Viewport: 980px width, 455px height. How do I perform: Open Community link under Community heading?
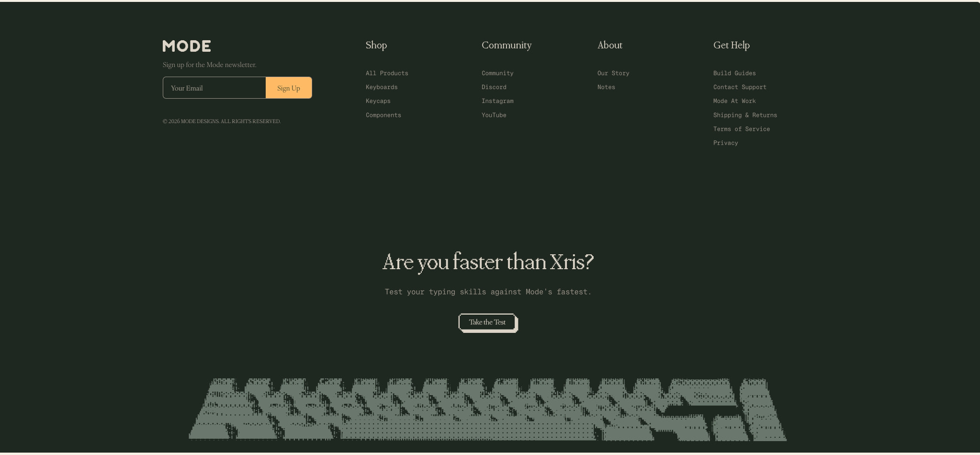point(497,73)
